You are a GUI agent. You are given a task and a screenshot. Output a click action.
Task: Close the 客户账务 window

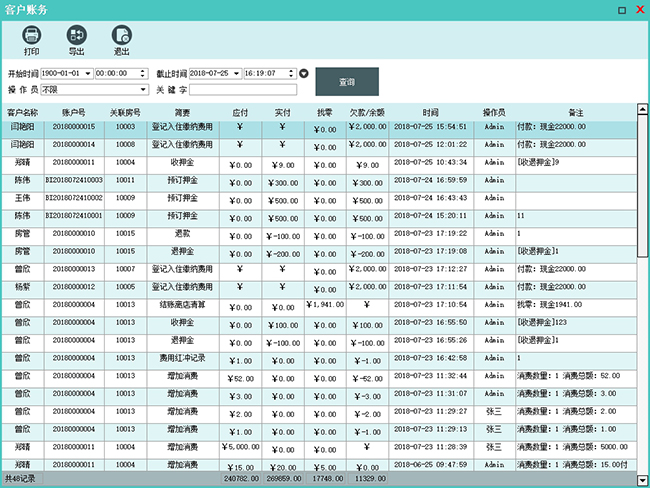(638, 9)
